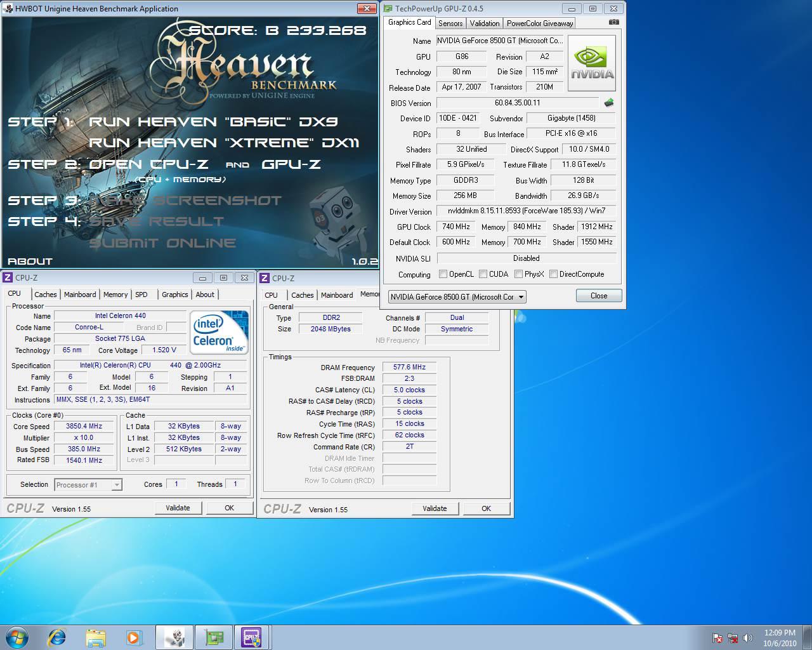Image resolution: width=812 pixels, height=650 pixels.
Task: Click OK in the left CPU-Z window
Action: pos(230,508)
